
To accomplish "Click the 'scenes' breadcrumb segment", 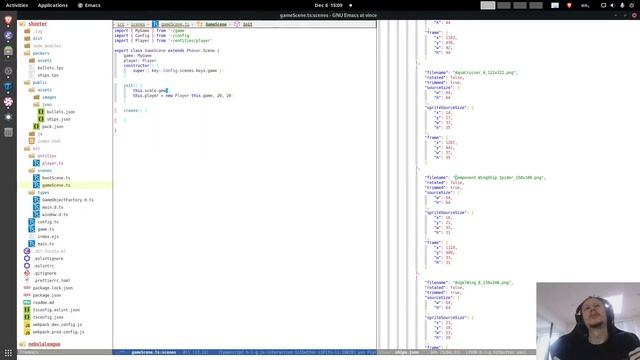I will point(138,25).
